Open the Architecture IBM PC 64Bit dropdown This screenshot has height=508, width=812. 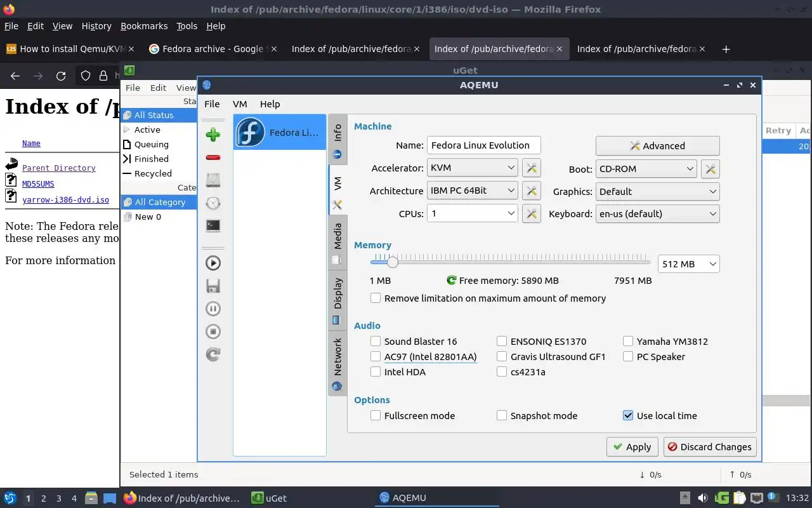tap(473, 190)
